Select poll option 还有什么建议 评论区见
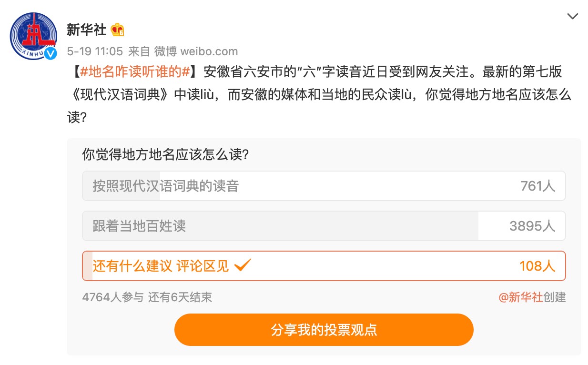 point(161,266)
